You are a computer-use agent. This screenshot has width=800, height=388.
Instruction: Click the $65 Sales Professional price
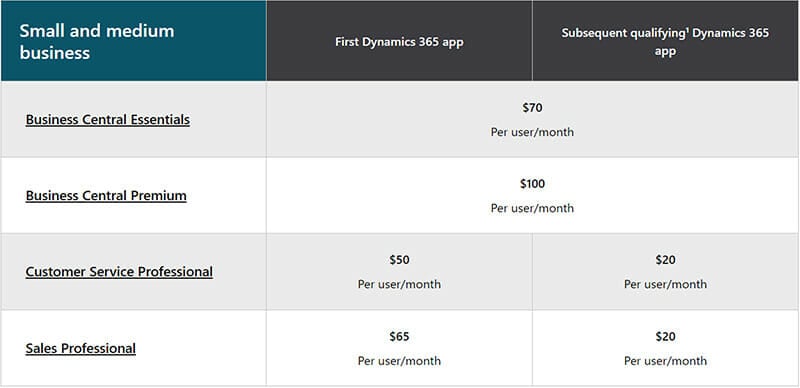click(399, 337)
